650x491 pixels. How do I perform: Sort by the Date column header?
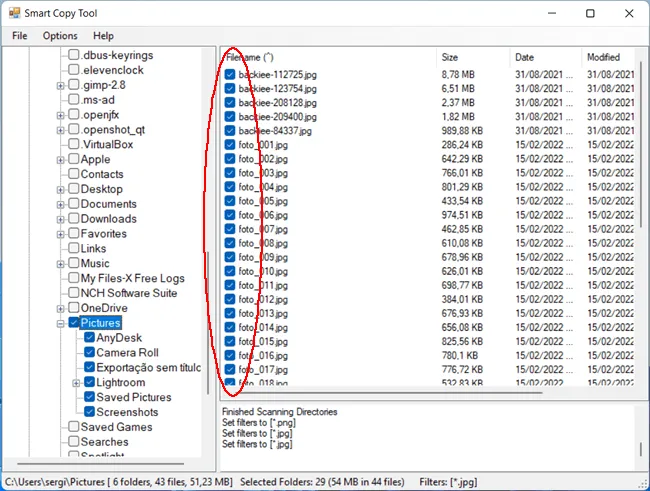[546, 57]
